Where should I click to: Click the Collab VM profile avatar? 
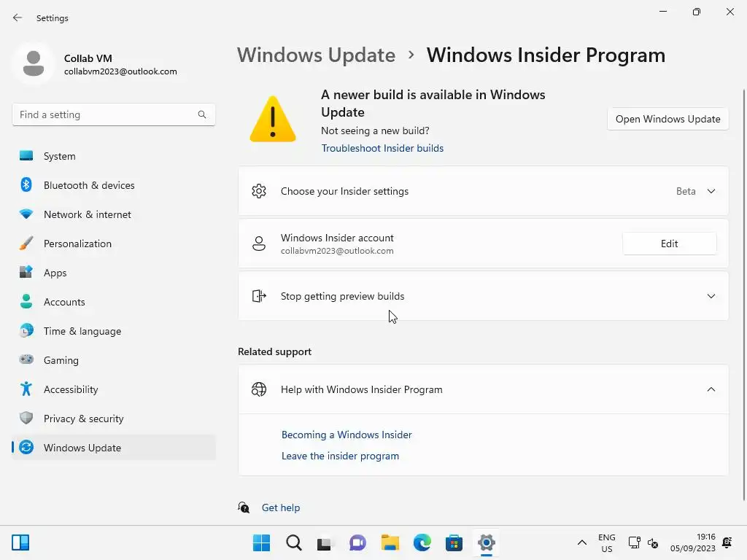(x=34, y=63)
